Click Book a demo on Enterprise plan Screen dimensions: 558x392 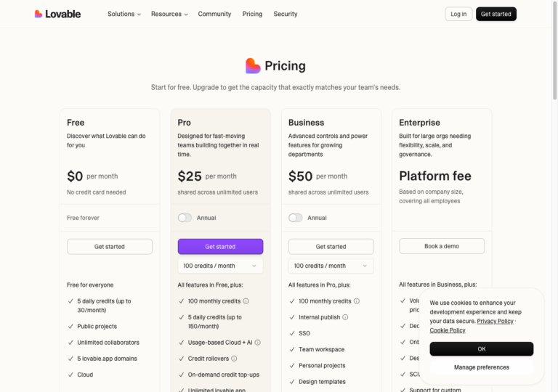[x=442, y=246]
